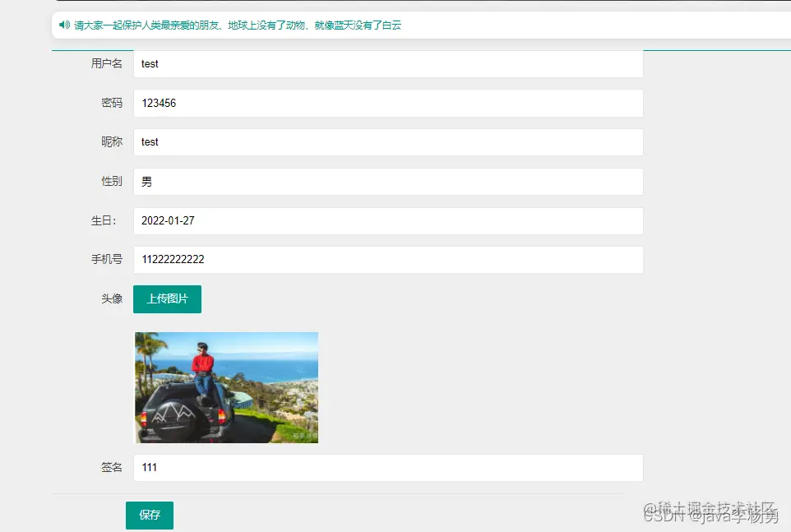Click the 生日: label text
Image resolution: width=791 pixels, height=532 pixels.
coord(104,220)
